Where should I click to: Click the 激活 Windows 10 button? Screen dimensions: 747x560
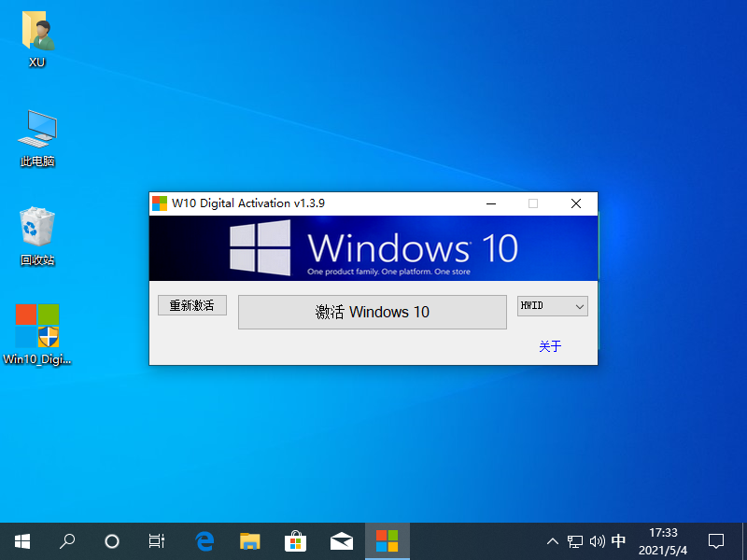pos(372,311)
